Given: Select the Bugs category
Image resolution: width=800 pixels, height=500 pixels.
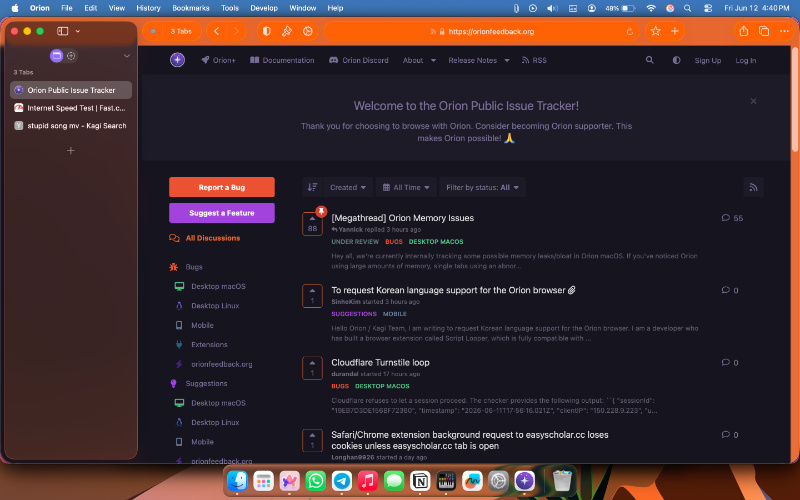Looking at the screenshot, I should click(186, 267).
